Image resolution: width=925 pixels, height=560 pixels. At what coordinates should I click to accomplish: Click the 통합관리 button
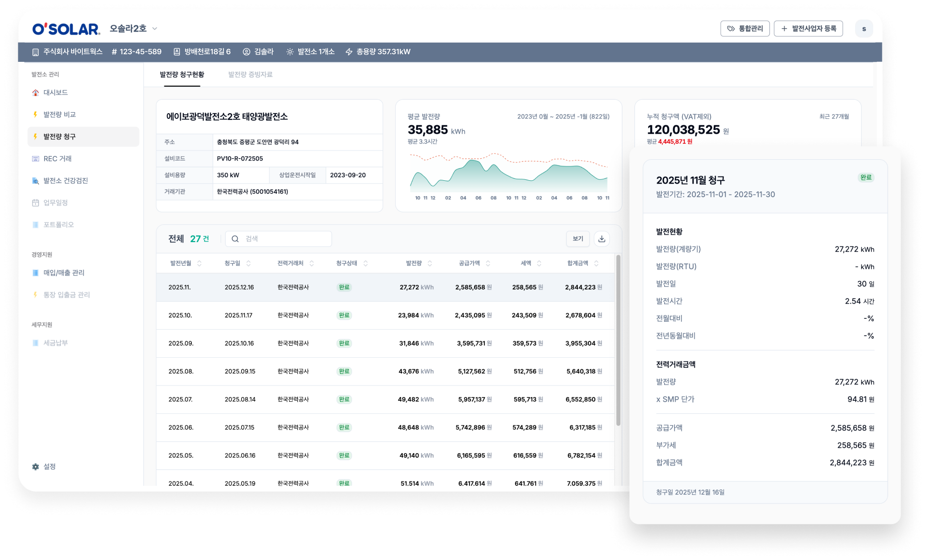pyautogui.click(x=745, y=29)
